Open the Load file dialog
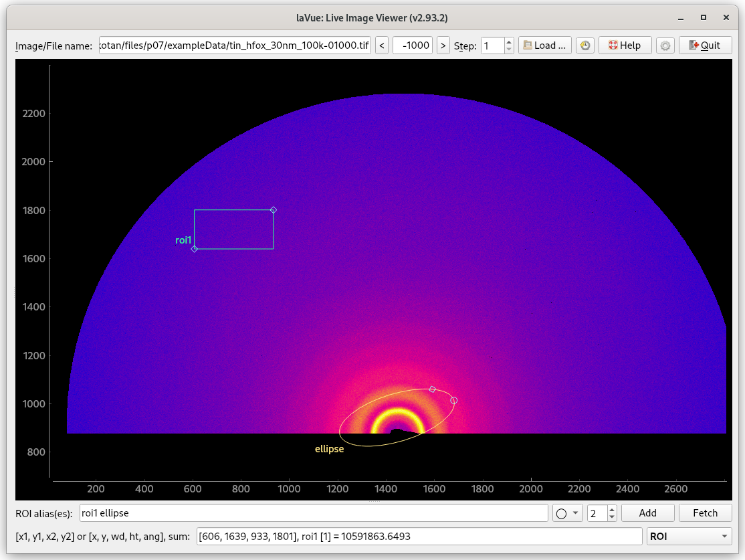The height and width of the screenshot is (560, 745). pyautogui.click(x=545, y=45)
